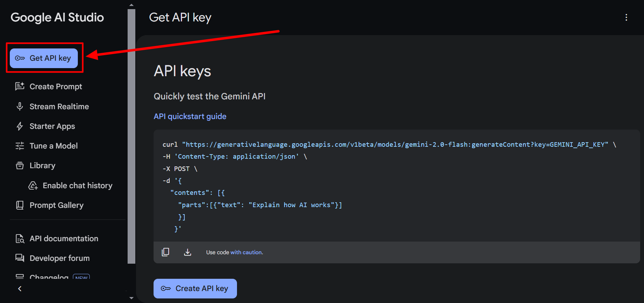Click the 'Quickly test the Gemini API' text
644x303 pixels.
coord(210,96)
